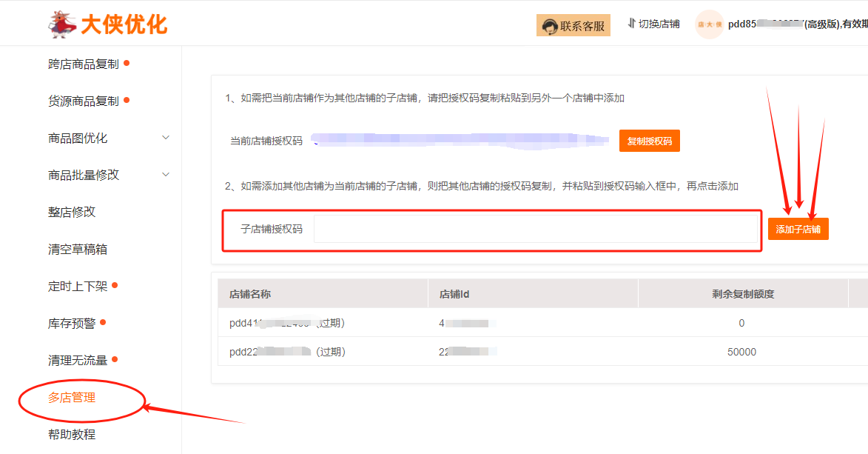Select 多店管理 in sidebar
Viewport: 868px width, 454px height.
(x=72, y=398)
